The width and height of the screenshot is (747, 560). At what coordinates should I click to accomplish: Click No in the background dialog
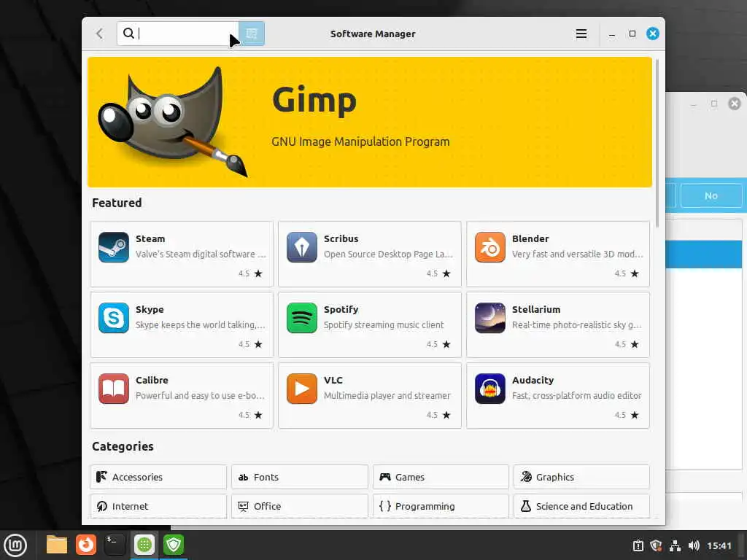pyautogui.click(x=711, y=195)
